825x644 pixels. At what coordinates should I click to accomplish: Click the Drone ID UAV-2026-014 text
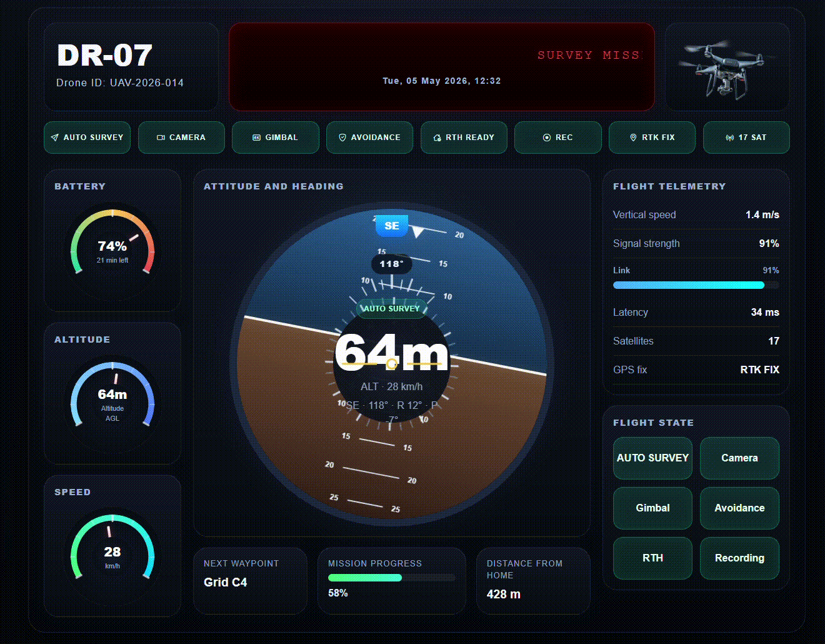coord(120,83)
